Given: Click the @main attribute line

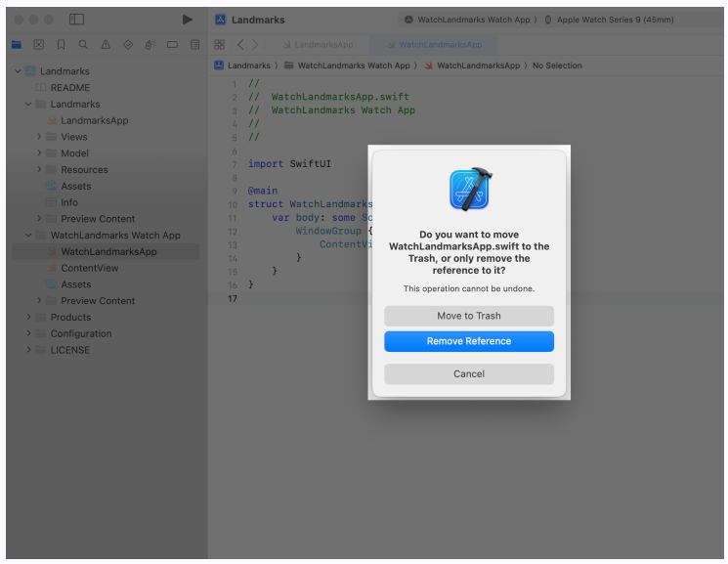Looking at the screenshot, I should (x=263, y=191).
